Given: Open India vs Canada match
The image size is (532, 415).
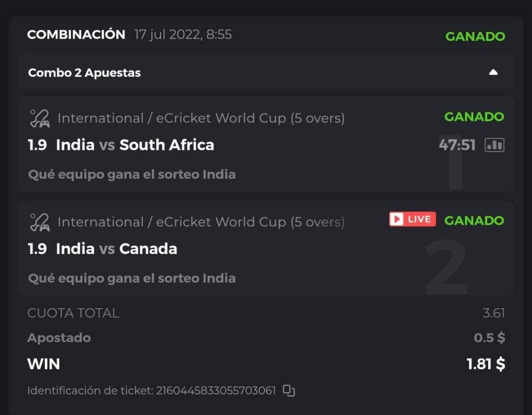Looking at the screenshot, I should click(x=116, y=249).
